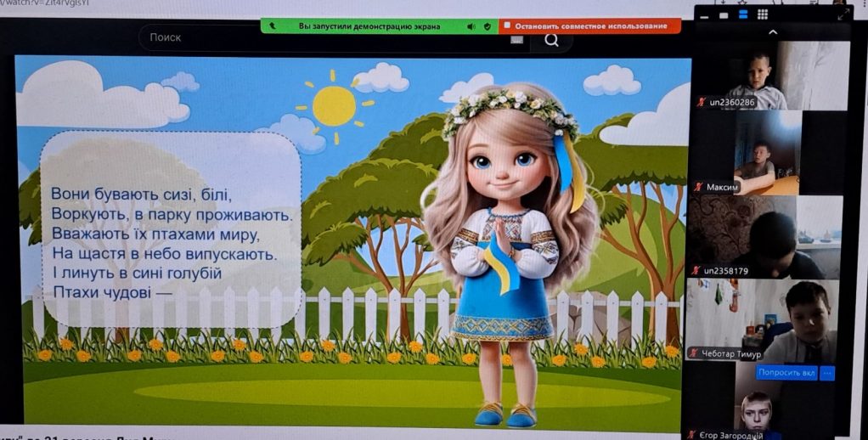The image size is (868, 440).
Task: Click Попросить вкл button
Action: pos(786,373)
